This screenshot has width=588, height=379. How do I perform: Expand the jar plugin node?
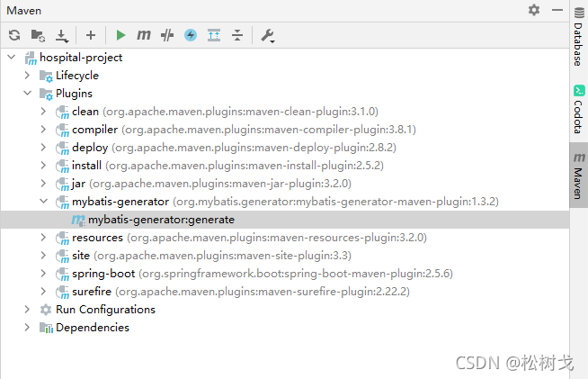pyautogui.click(x=43, y=184)
